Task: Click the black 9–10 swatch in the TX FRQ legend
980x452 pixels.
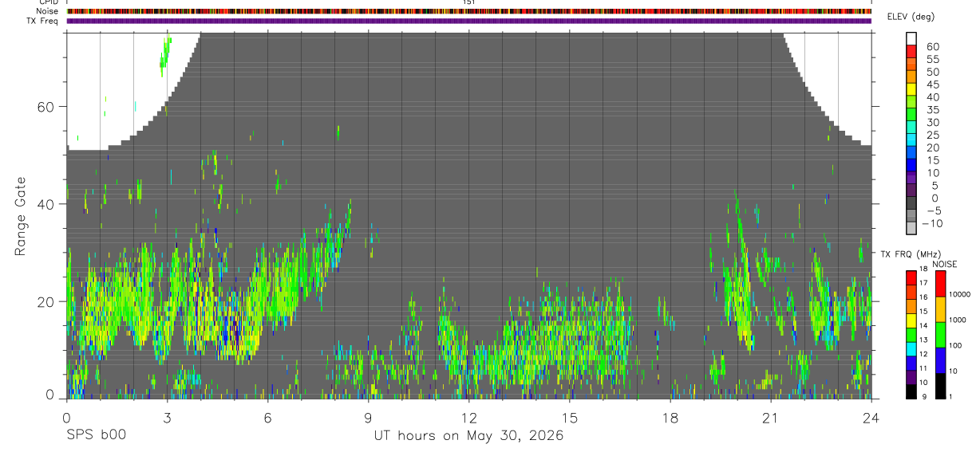Action: (911, 391)
